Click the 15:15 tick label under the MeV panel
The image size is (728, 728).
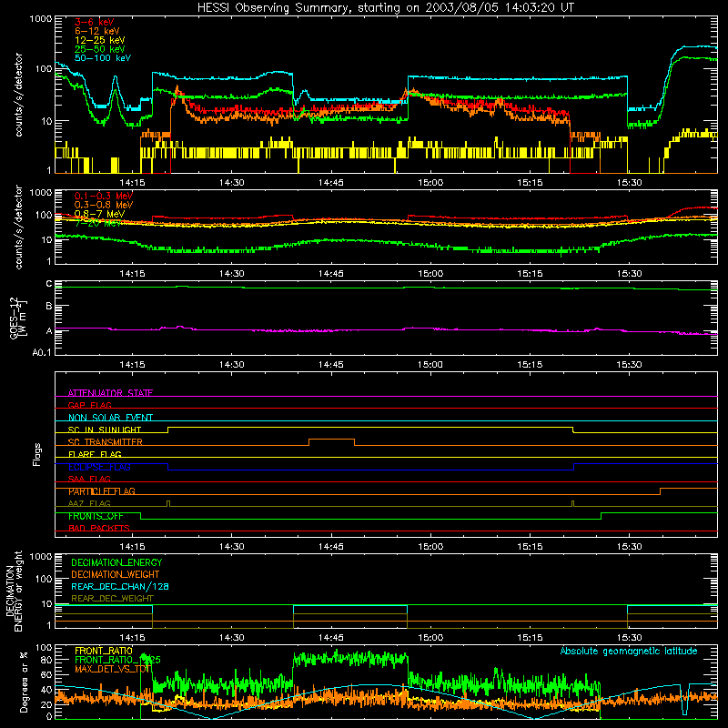530,274
